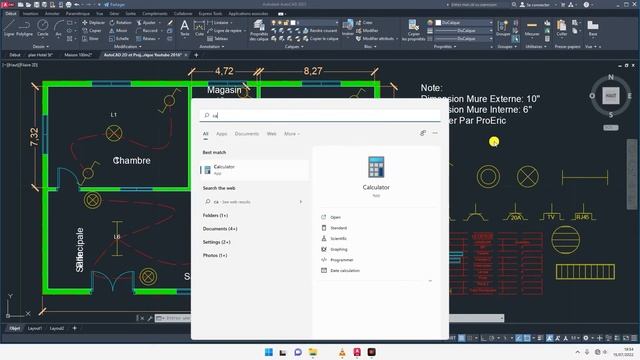Click the Créer block tool
Image resolution: width=640 pixels, height=360 pixels.
pos(364,22)
